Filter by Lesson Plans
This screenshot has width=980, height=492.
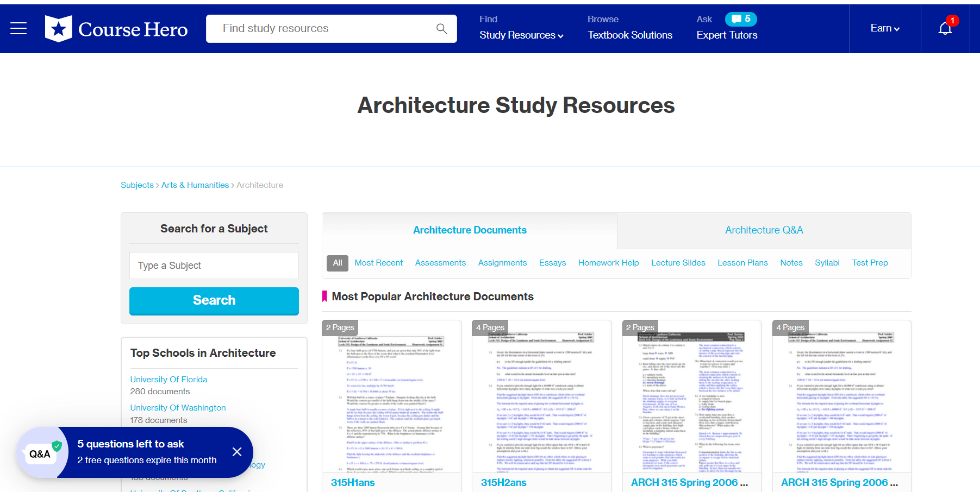(x=742, y=263)
